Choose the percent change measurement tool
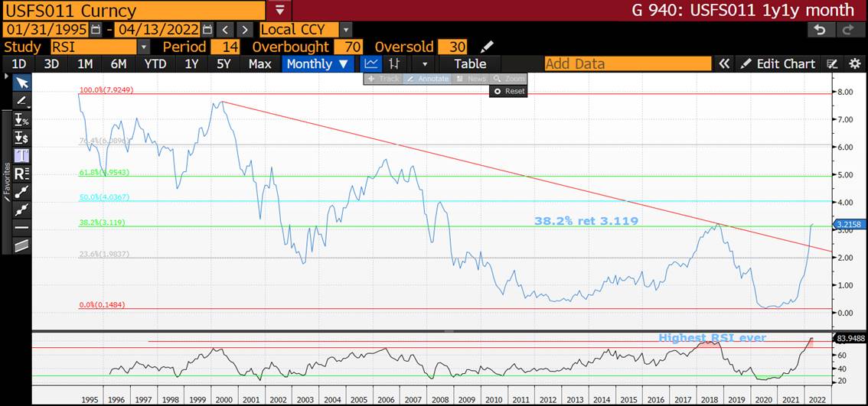Screen dimensions: 868x406 click(x=21, y=119)
